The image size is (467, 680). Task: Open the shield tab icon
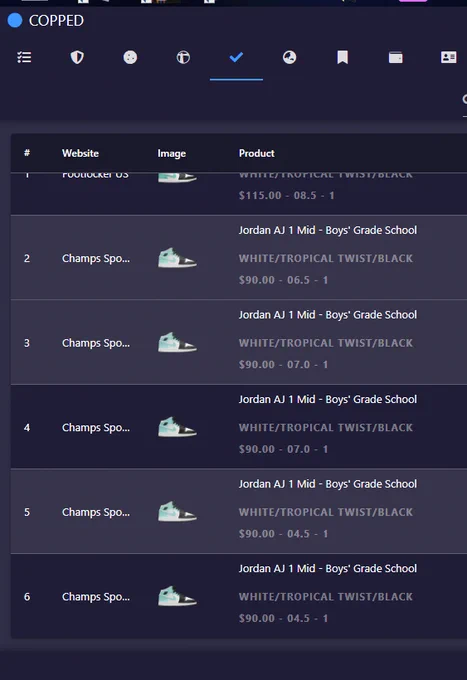click(x=77, y=57)
